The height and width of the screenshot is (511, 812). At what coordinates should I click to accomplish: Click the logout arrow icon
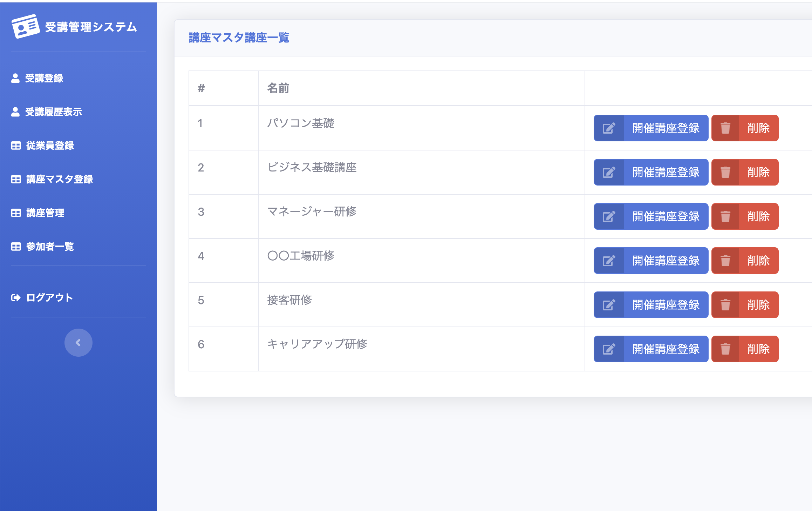click(x=16, y=298)
